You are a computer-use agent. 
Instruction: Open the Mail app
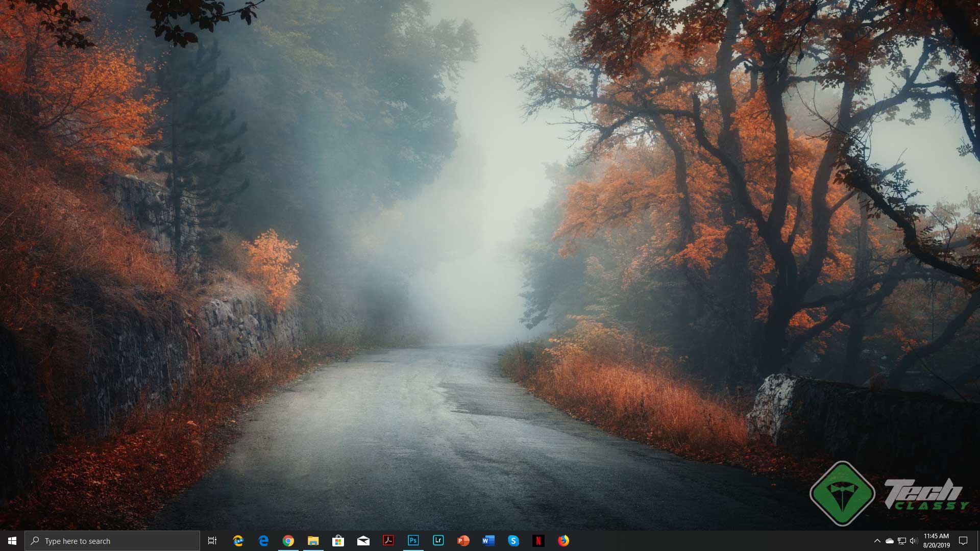point(363,541)
